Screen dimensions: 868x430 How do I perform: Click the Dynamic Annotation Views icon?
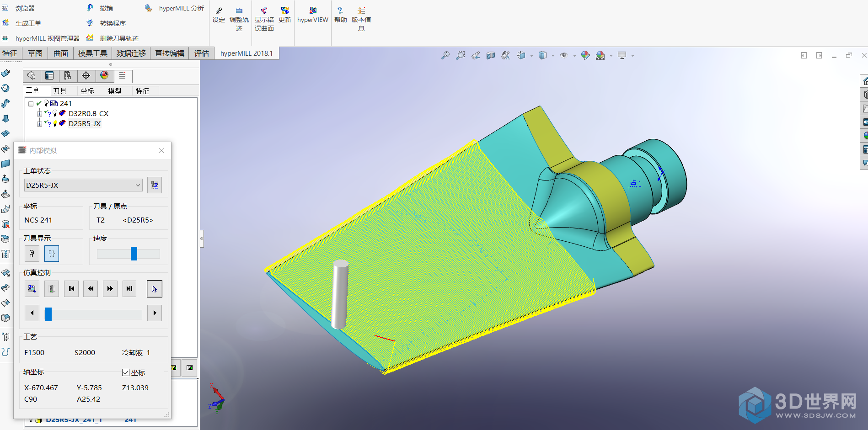[x=506, y=55]
